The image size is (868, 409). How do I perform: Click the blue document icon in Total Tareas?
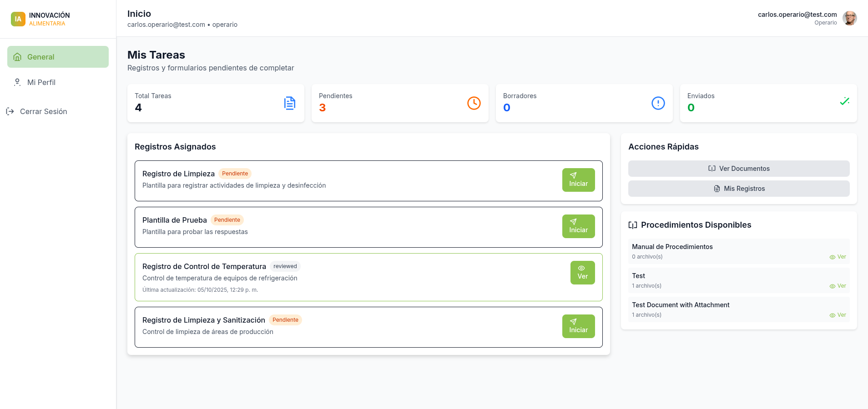click(290, 103)
